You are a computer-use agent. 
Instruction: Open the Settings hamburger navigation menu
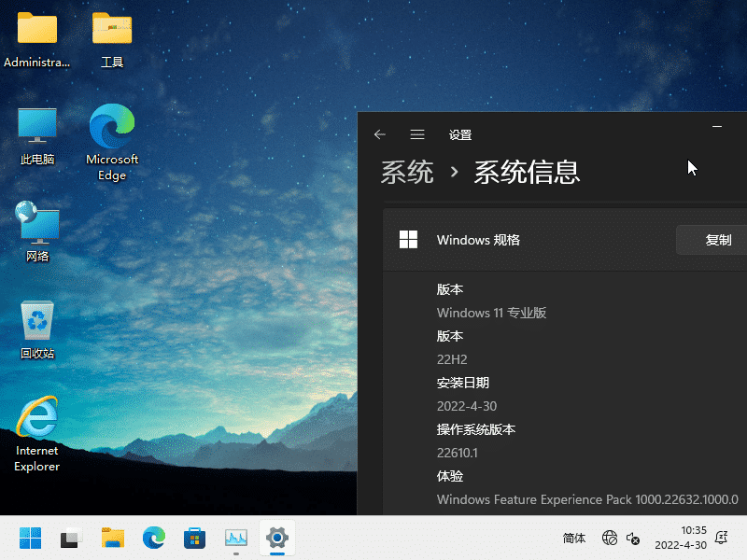pyautogui.click(x=417, y=134)
